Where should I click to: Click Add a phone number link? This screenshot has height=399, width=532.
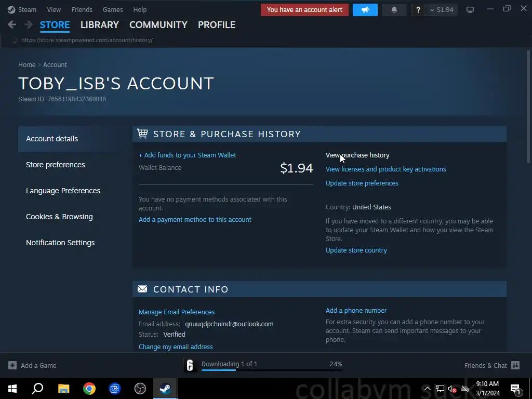click(x=356, y=311)
